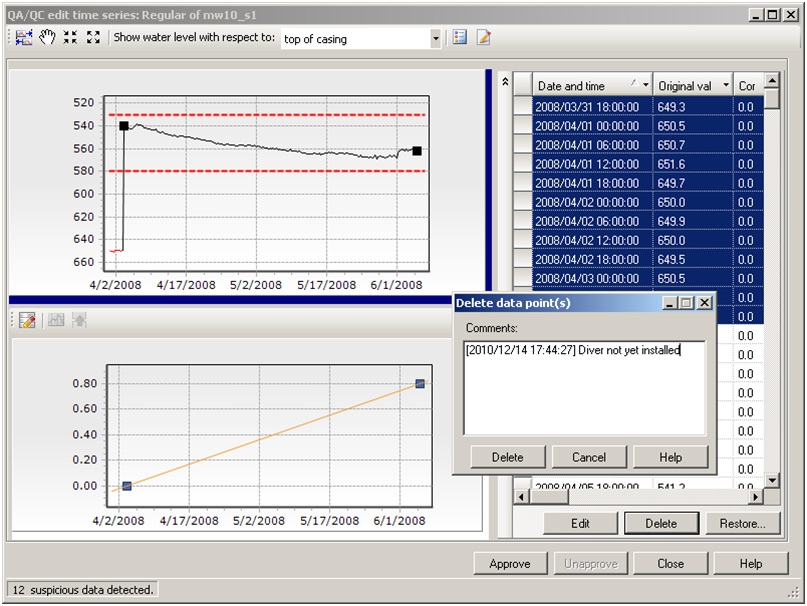Click the table's horizontal scrollbar left arrow
This screenshot has height=606, width=807.
[521, 497]
